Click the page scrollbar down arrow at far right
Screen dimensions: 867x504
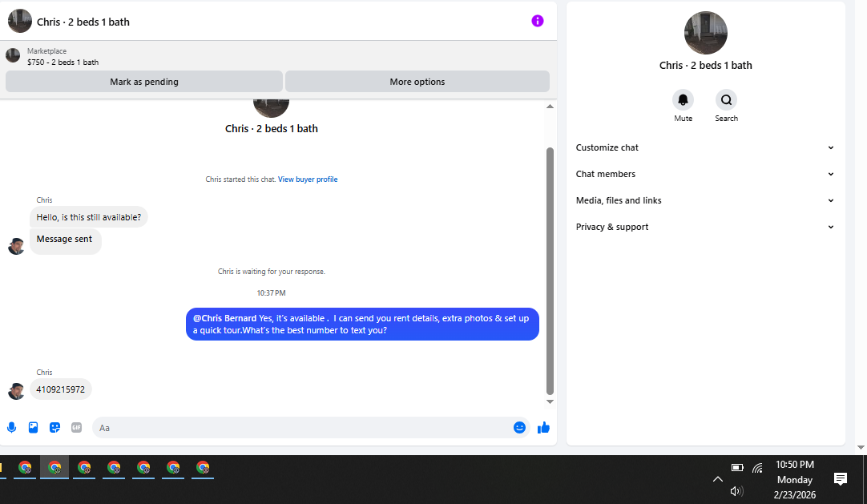pyautogui.click(x=861, y=448)
